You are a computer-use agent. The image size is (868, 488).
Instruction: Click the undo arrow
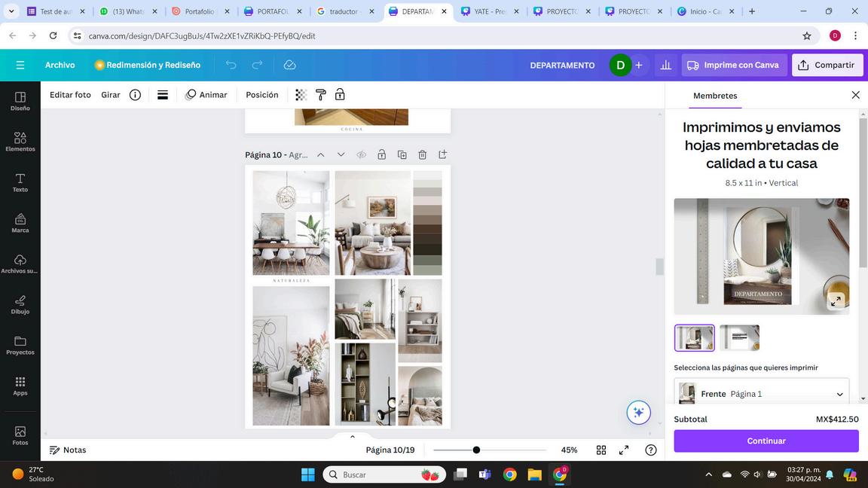pos(231,66)
